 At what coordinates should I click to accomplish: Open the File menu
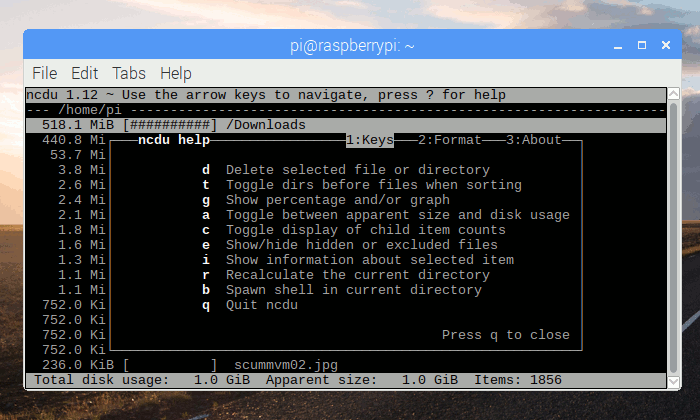tap(44, 73)
